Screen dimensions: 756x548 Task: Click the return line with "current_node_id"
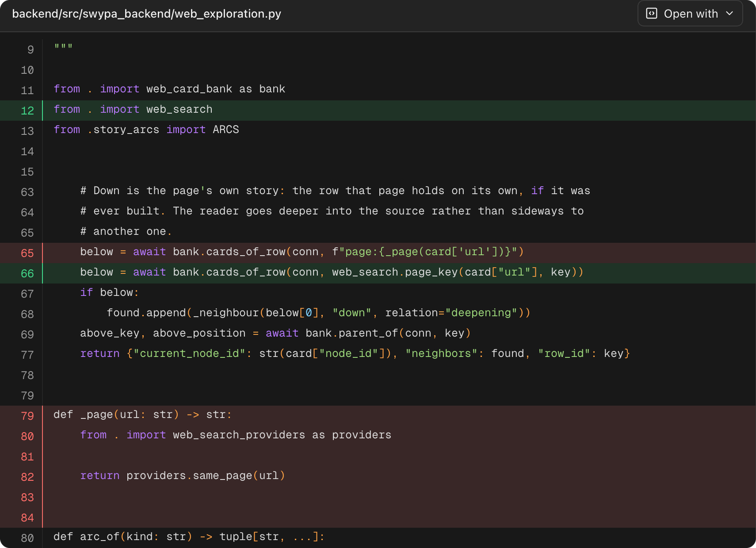pyautogui.click(x=355, y=353)
